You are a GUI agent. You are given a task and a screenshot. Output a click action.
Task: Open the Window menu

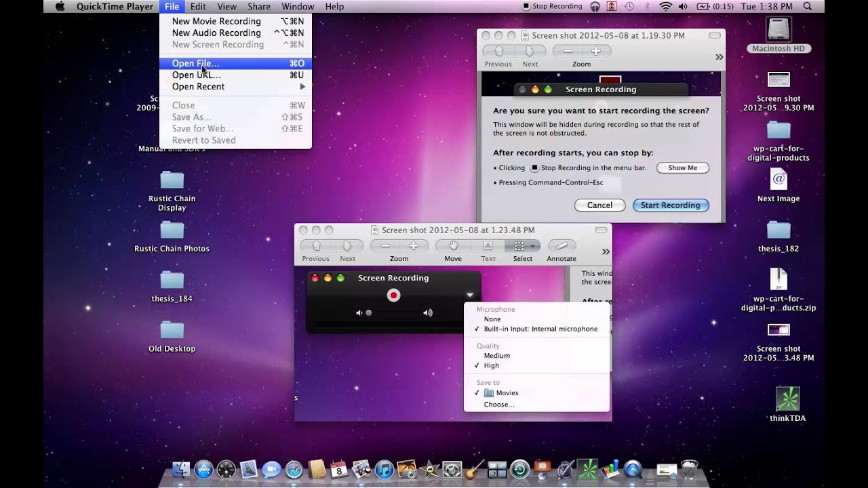click(x=298, y=6)
